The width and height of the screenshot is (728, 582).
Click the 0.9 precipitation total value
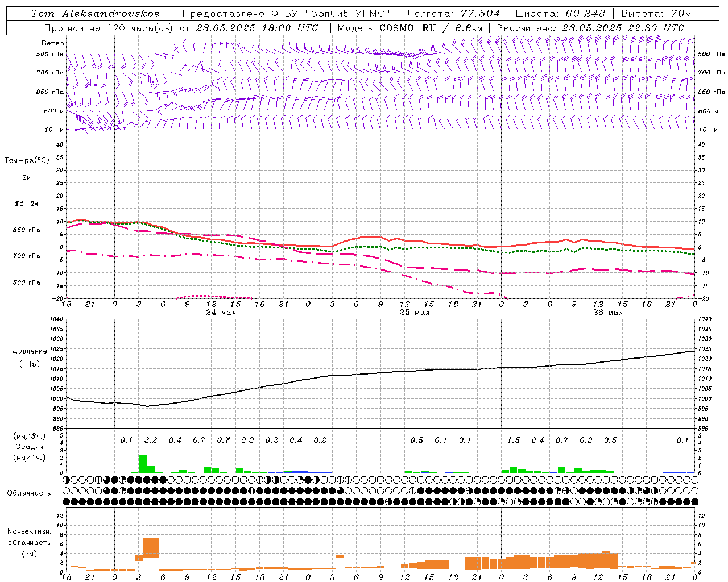pos(586,440)
